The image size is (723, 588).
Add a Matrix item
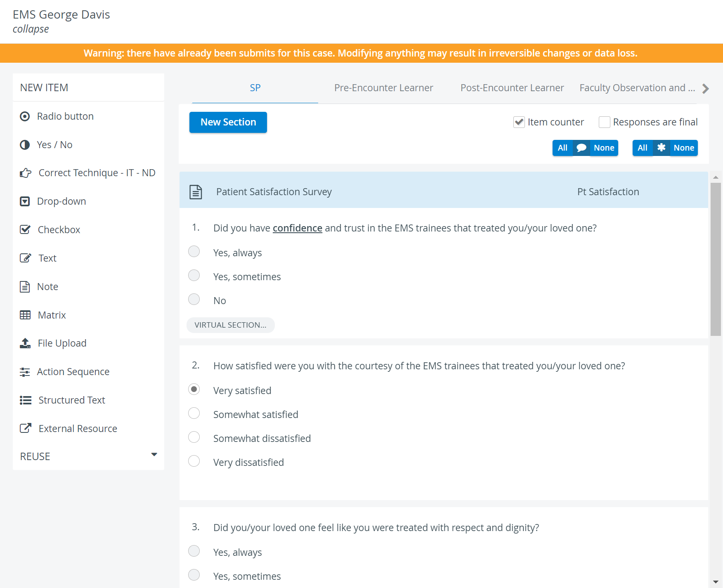pos(88,315)
